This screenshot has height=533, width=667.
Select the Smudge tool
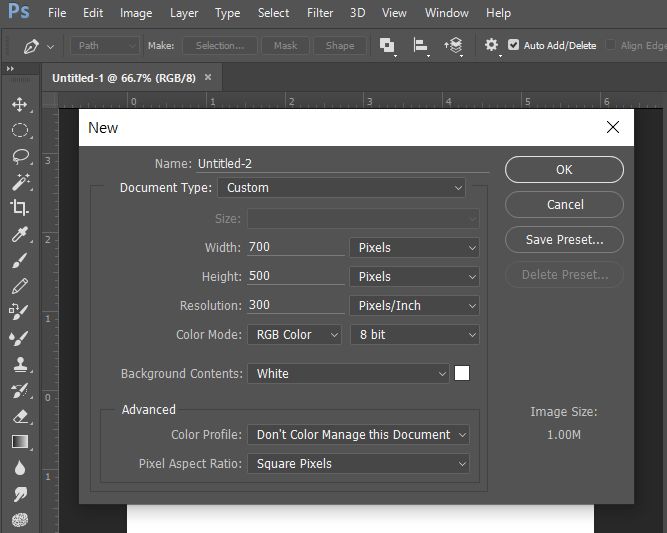pyautogui.click(x=20, y=494)
